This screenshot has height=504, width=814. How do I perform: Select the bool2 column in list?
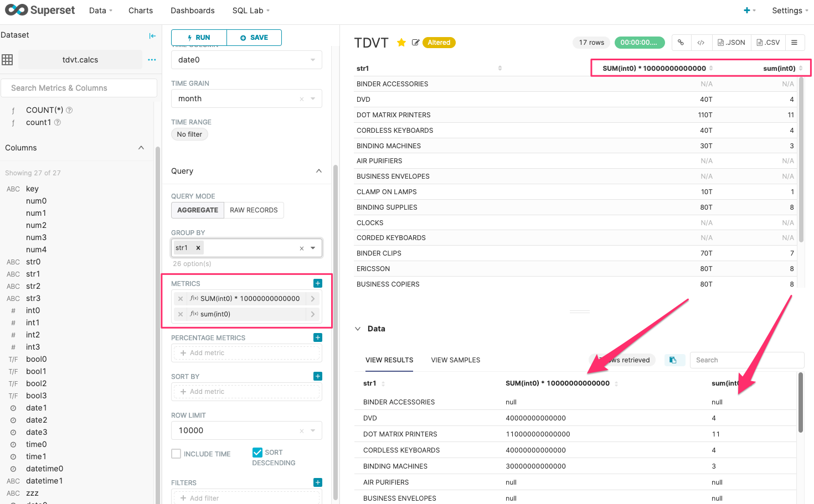(36, 383)
